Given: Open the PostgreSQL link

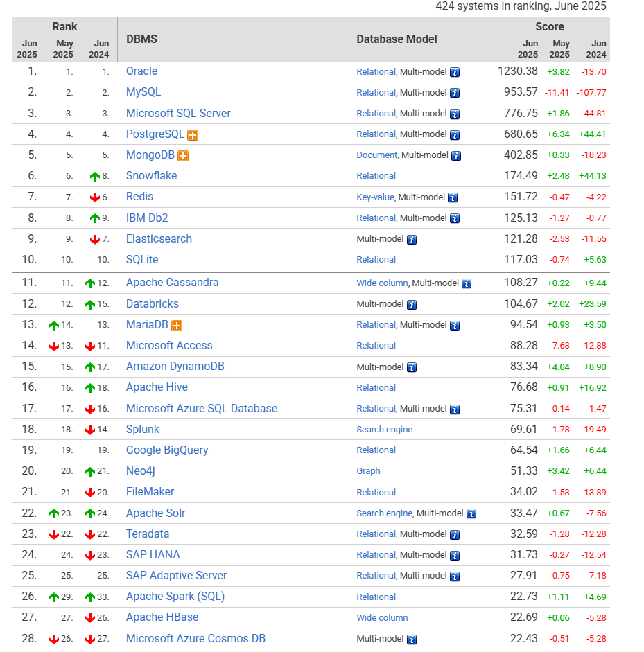Looking at the screenshot, I should 155,134.
